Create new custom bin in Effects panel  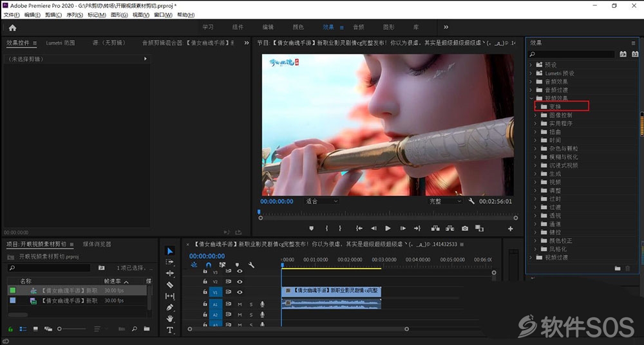coord(618,268)
